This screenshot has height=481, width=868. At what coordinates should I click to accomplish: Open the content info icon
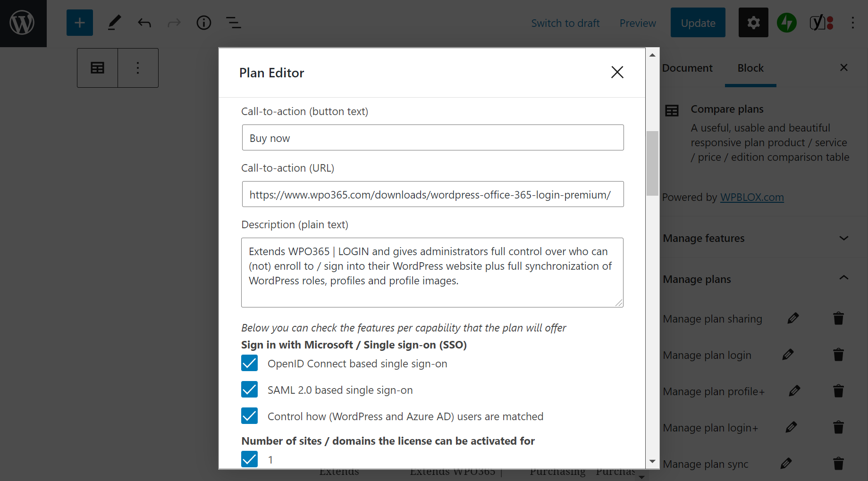tap(204, 23)
